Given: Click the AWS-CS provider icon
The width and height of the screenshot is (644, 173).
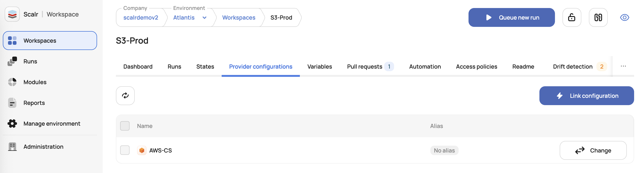Looking at the screenshot, I should (x=142, y=151).
